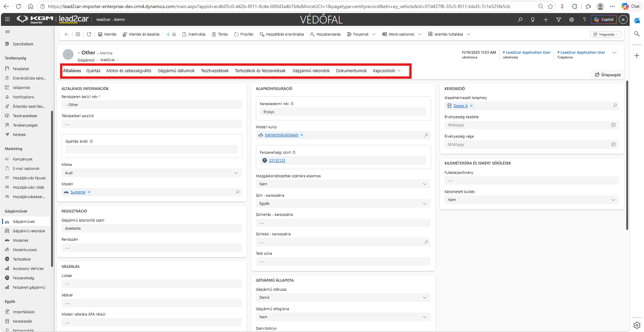The image size is (644, 332).
Task: Click Törlés delete command
Action: [x=220, y=34]
